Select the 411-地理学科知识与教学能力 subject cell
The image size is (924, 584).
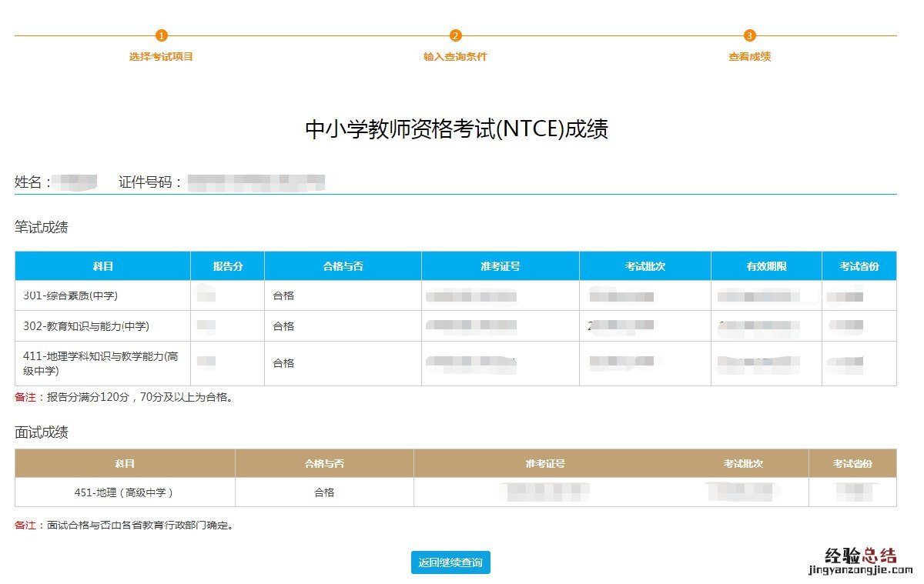coord(100,363)
